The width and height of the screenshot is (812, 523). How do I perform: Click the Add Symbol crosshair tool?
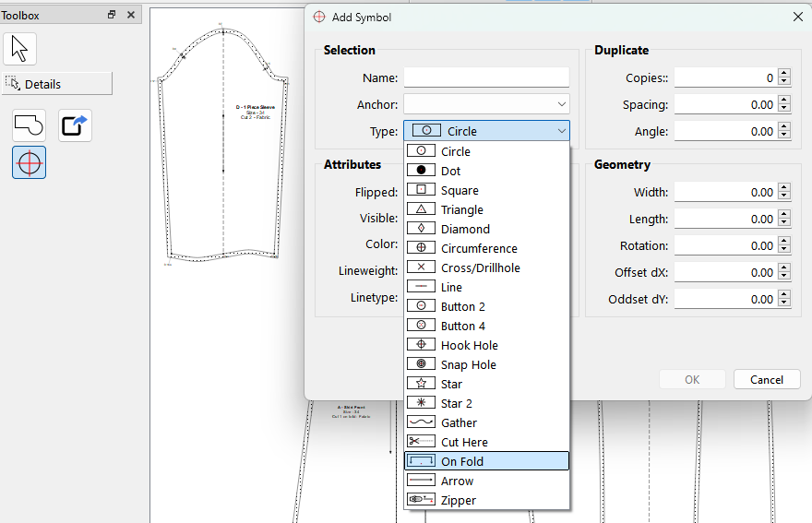(x=30, y=162)
